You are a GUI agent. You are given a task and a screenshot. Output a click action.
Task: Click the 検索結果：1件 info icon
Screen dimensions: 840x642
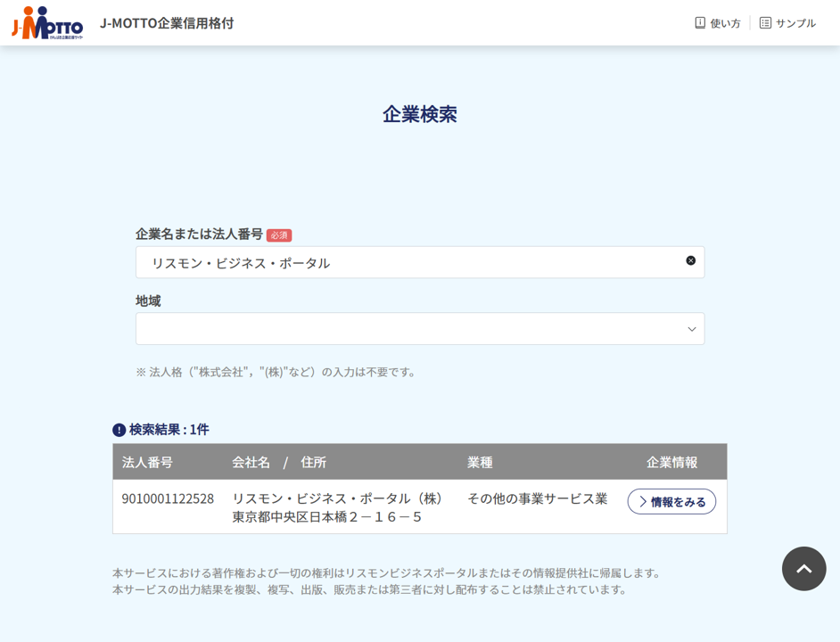(x=119, y=430)
